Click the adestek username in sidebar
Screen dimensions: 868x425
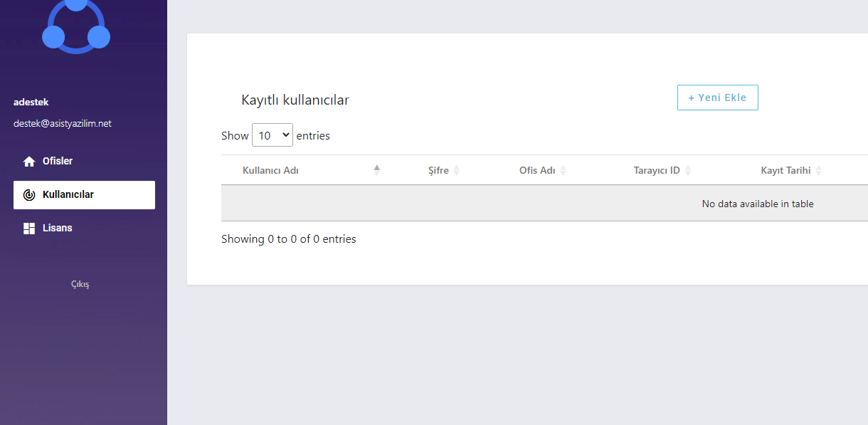tap(31, 102)
